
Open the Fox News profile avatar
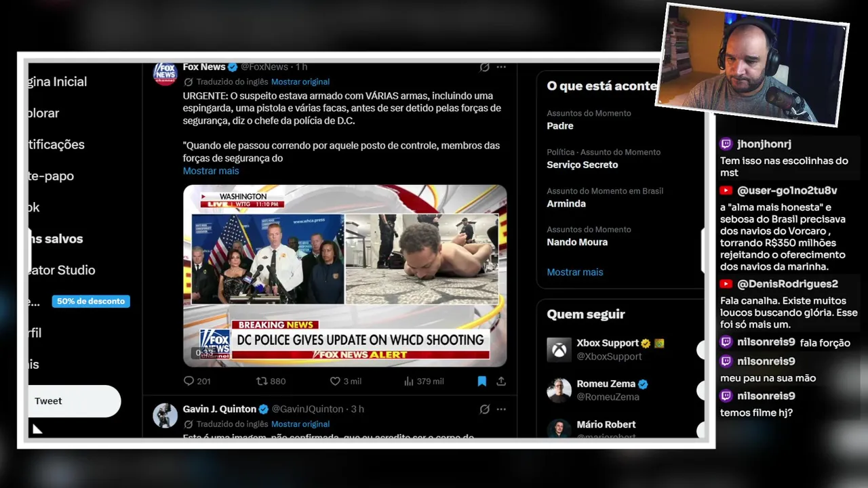(x=165, y=73)
